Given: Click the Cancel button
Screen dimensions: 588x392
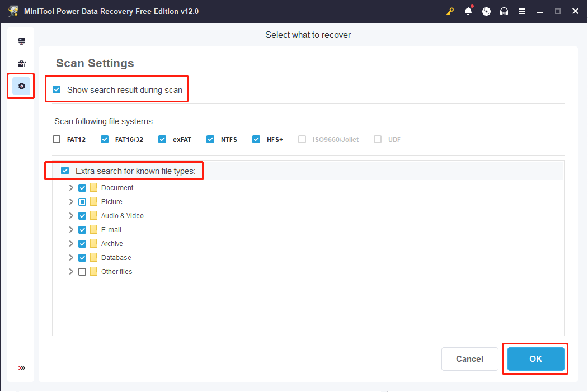Looking at the screenshot, I should coord(469,358).
